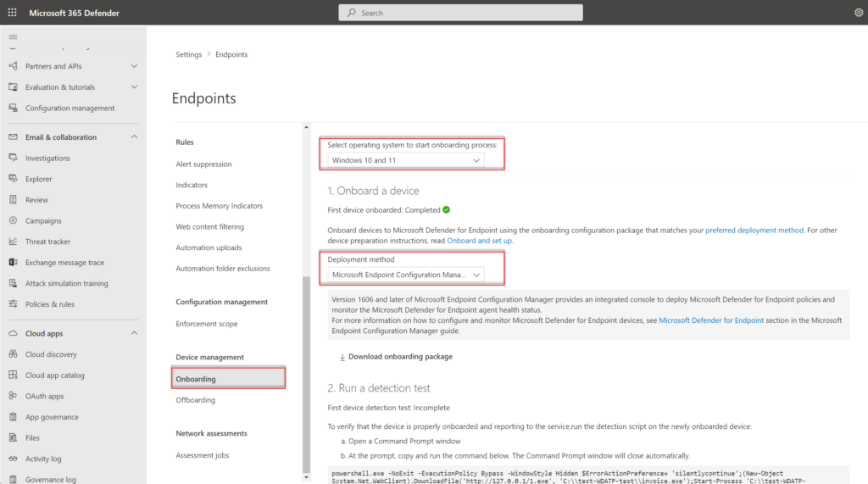The image size is (868, 484).
Task: Click the Evaluation & tutorials icon
Action: [14, 87]
